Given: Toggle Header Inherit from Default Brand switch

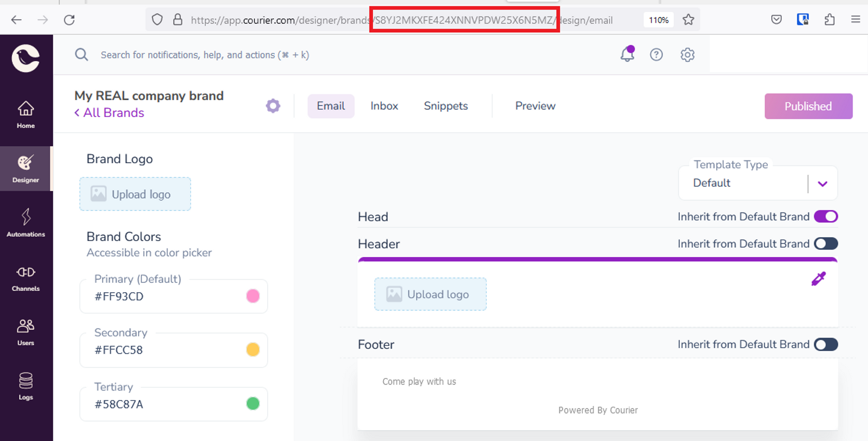Looking at the screenshot, I should click(826, 244).
